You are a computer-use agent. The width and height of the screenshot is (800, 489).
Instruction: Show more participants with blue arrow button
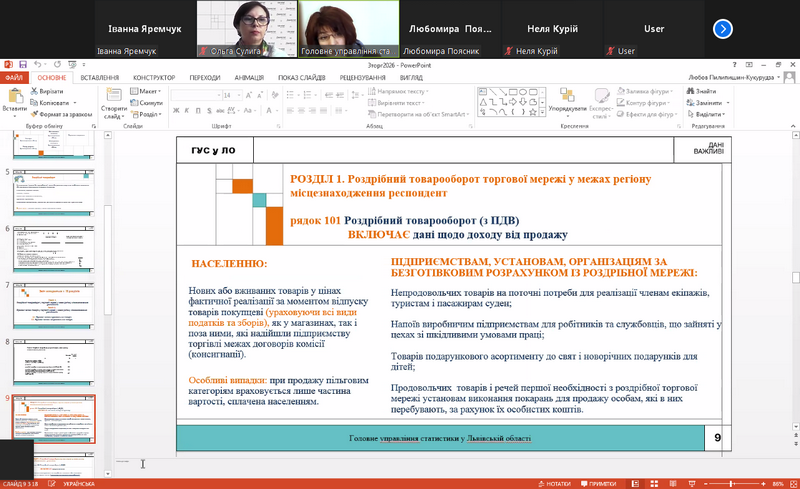click(x=722, y=29)
